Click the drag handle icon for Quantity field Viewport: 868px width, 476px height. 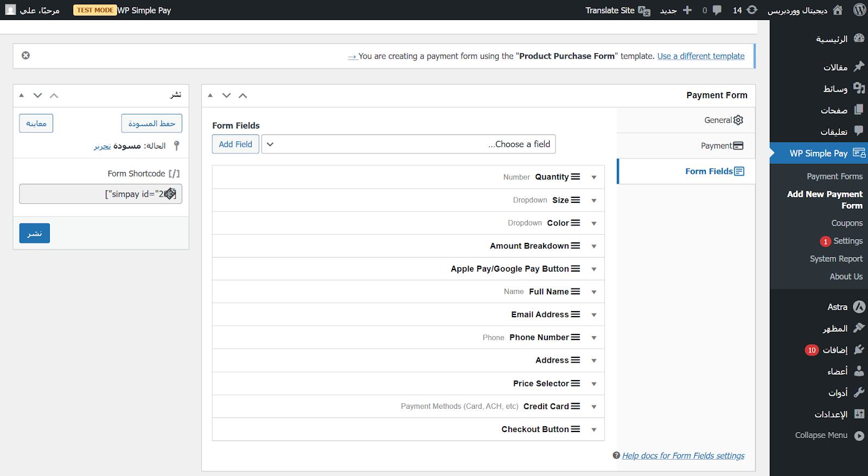tap(576, 177)
